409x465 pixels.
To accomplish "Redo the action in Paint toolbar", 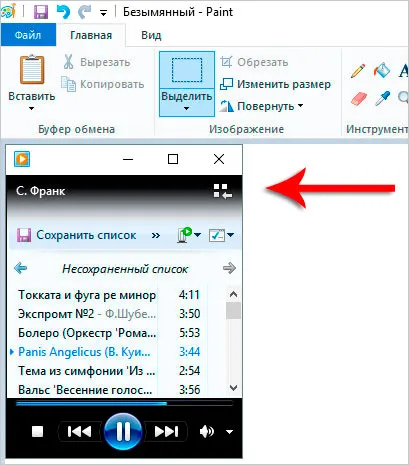I will tap(84, 12).
